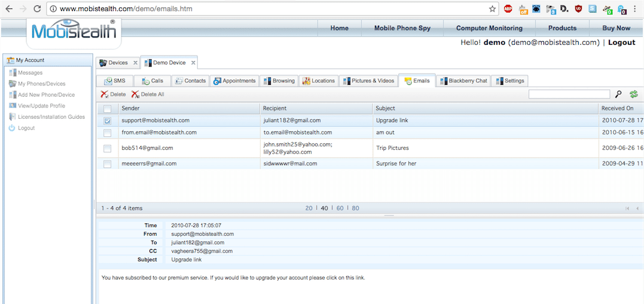Image resolution: width=644 pixels, height=304 pixels.
Task: Open Computer Monitoring menu item
Action: (489, 28)
